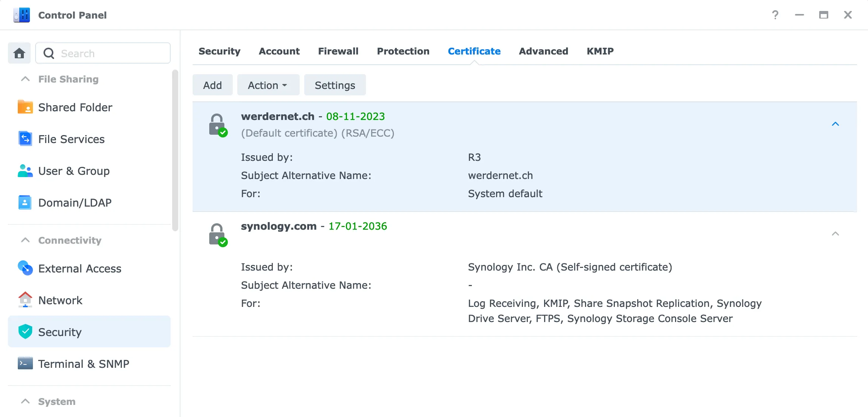Open the User & Group icon

click(x=25, y=171)
